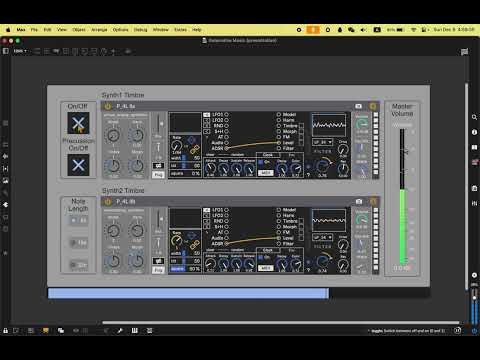Click snapshot icon on Synth1 device header
Viewport: 480px width, 360px height.
(358, 106)
